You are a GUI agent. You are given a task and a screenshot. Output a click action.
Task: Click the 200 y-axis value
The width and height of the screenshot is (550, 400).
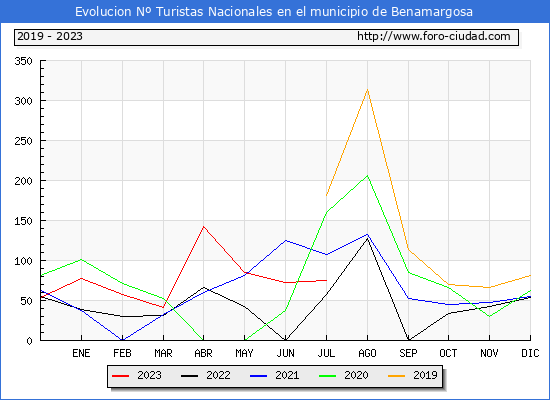click(23, 181)
